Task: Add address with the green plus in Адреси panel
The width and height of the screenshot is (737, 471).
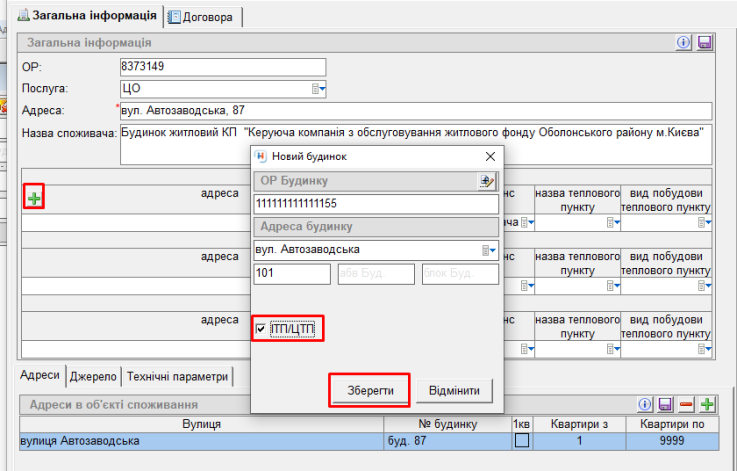Action: point(707,404)
